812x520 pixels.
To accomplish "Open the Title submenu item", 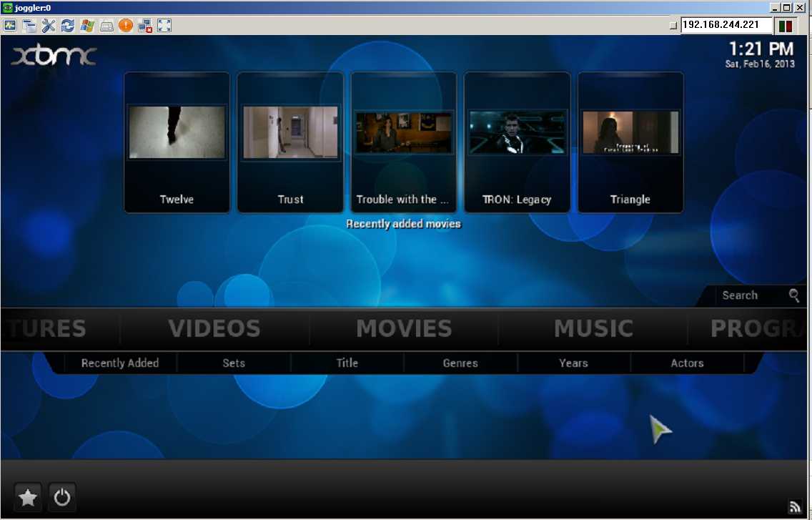I will click(x=347, y=363).
